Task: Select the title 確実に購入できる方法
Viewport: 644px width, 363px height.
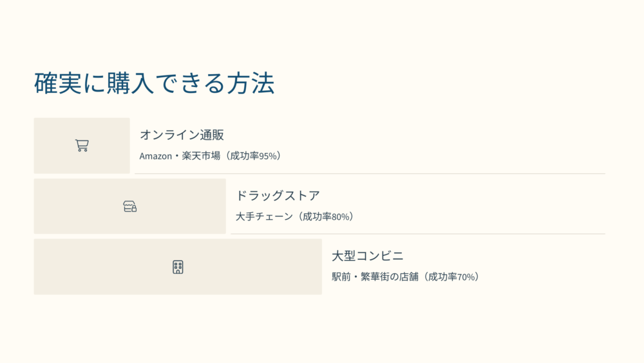Action: coord(154,83)
